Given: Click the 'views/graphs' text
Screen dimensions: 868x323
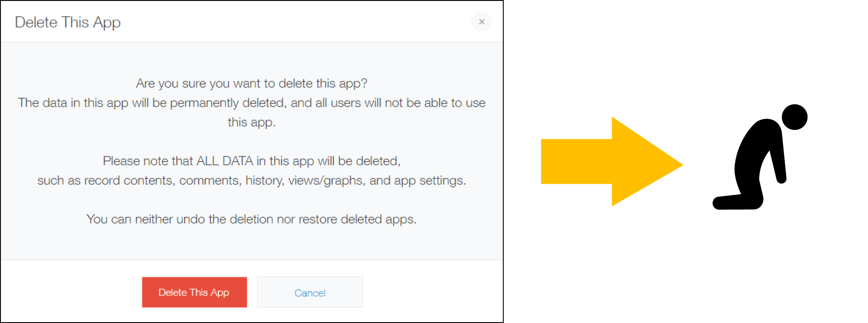Looking at the screenshot, I should [326, 180].
